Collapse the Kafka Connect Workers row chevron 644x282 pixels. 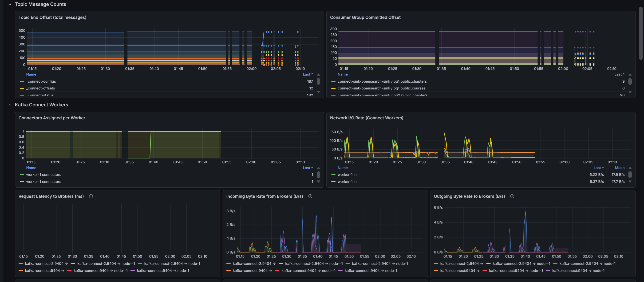10,105
